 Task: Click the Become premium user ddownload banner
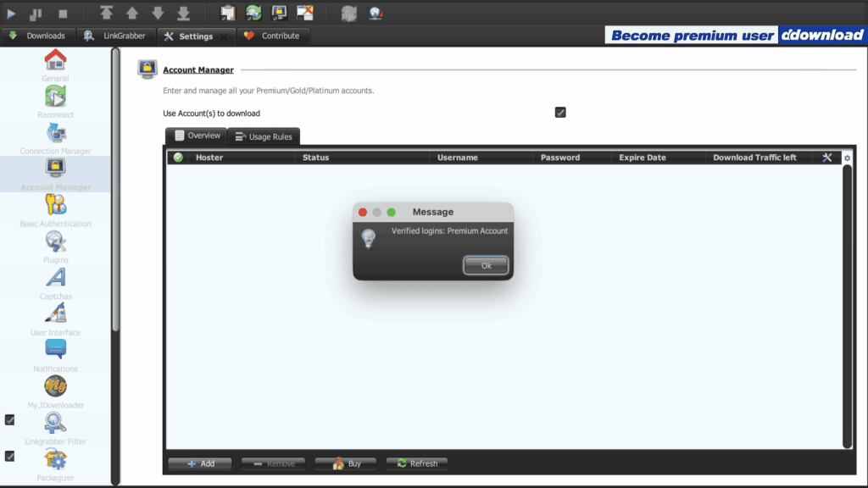[735, 36]
